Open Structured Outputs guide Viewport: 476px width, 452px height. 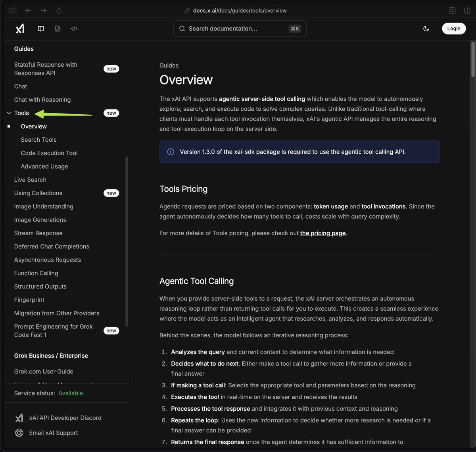click(x=40, y=287)
